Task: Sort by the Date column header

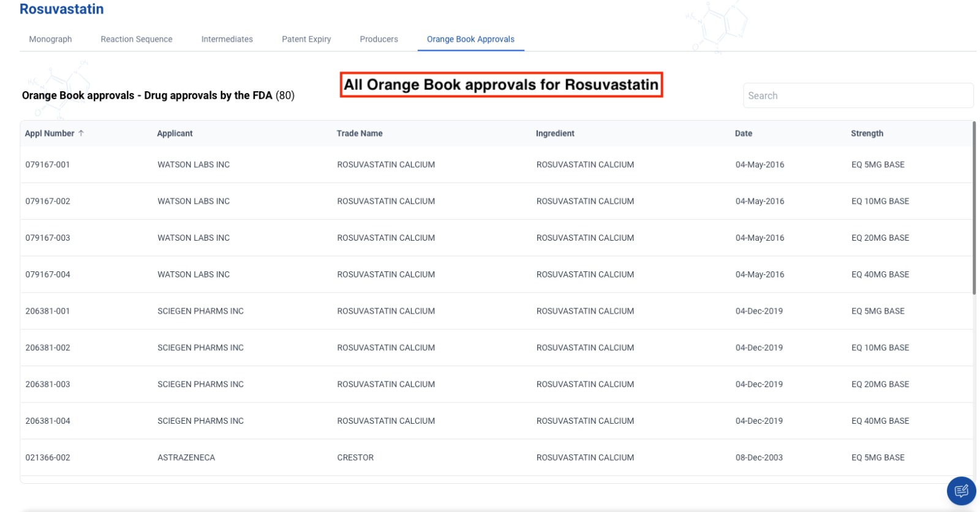Action: pyautogui.click(x=744, y=134)
